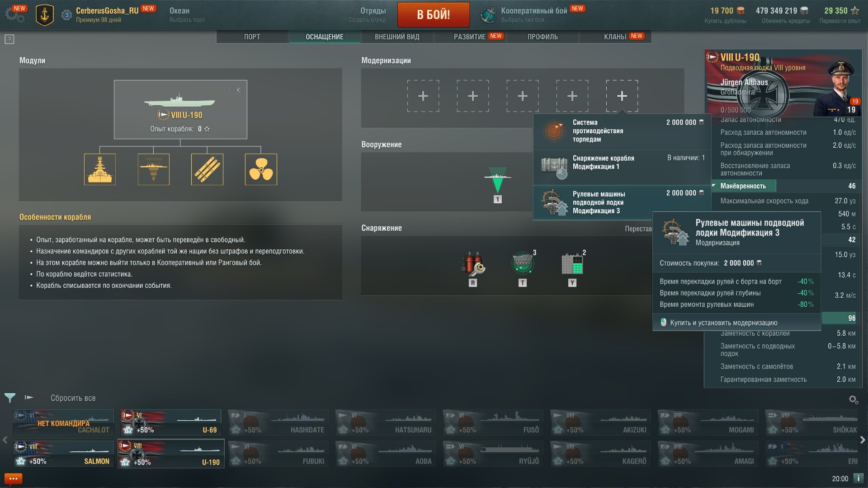
Task: Open the help question mark icon
Action: click(9, 39)
